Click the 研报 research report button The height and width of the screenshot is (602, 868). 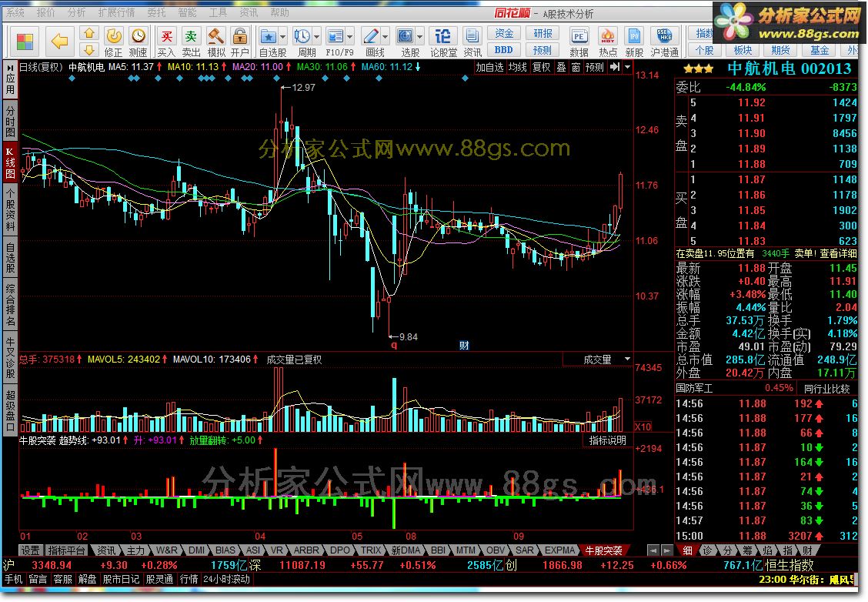(542, 34)
